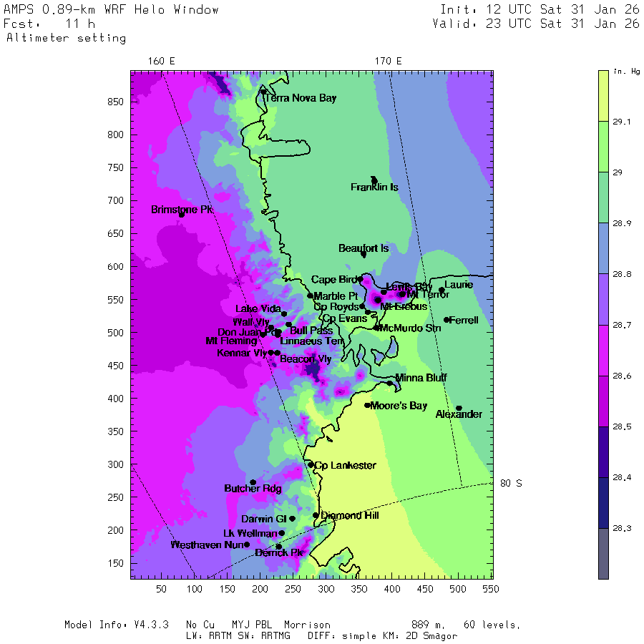This screenshot has width=644, height=644.
Task: Click the station dot beside Moore's Bay
Action: click(x=368, y=406)
